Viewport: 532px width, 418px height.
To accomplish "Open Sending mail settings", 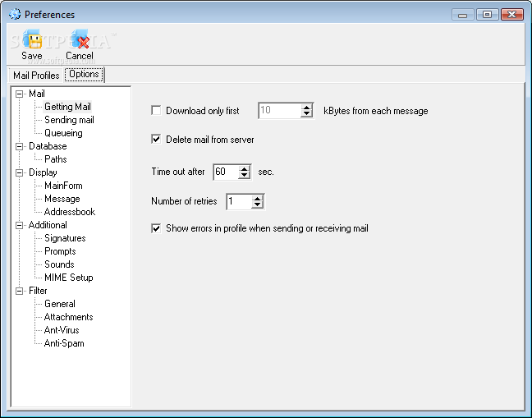I will (69, 120).
